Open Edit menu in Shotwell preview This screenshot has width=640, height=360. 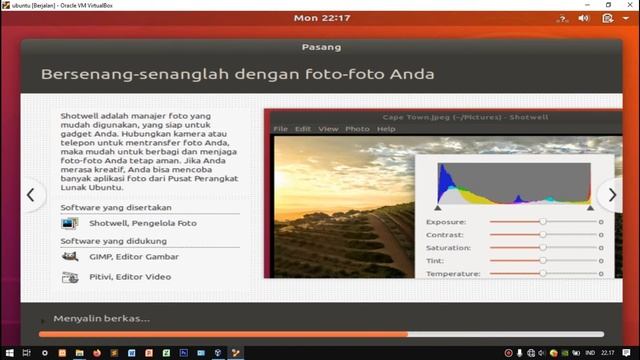(302, 129)
